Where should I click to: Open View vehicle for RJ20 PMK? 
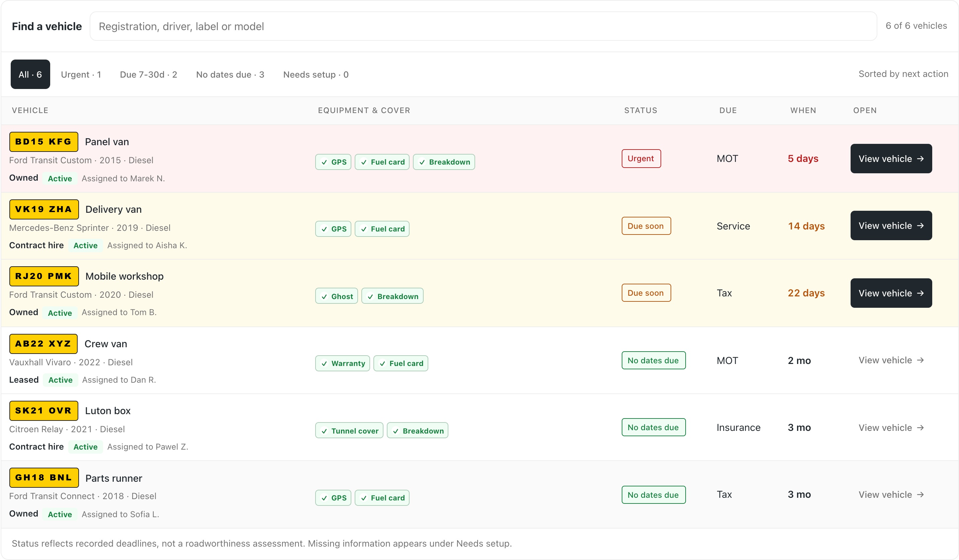891,293
